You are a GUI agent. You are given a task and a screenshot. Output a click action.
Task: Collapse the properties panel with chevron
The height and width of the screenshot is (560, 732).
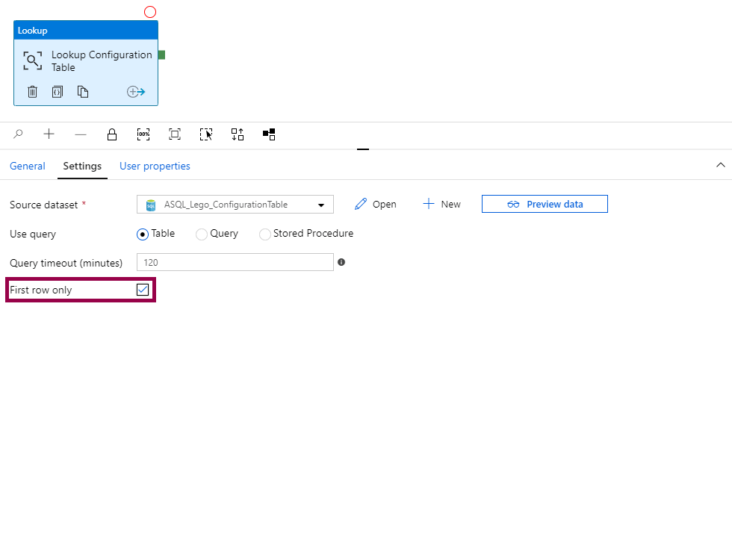tap(720, 165)
